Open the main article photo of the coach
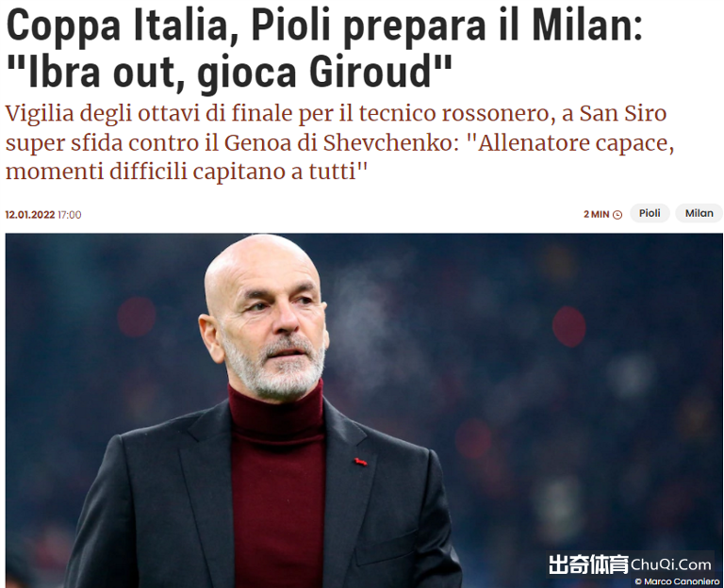The height and width of the screenshot is (588, 724). (x=364, y=410)
